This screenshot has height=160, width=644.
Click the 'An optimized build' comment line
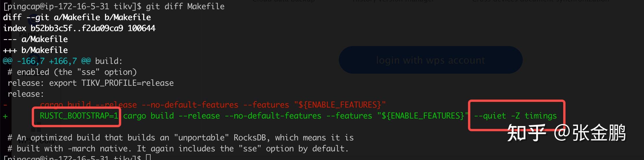[x=181, y=138]
